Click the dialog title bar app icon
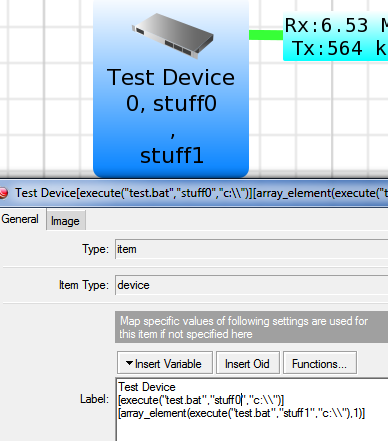The width and height of the screenshot is (388, 441). (x=4, y=193)
